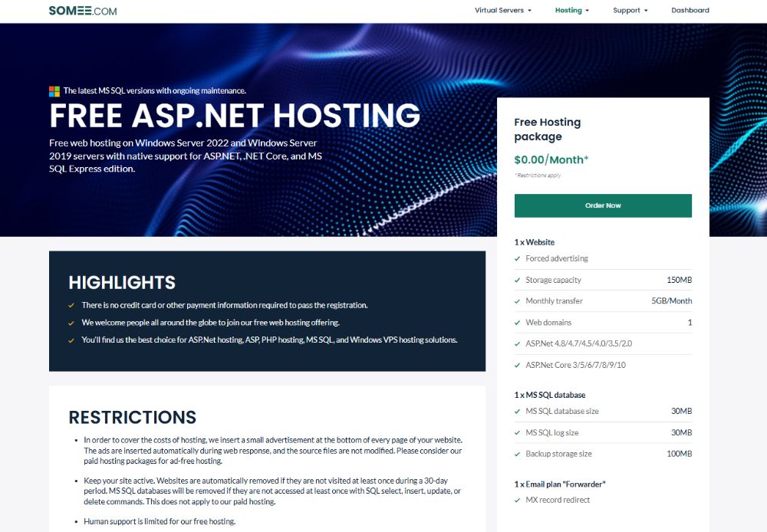Click the Microsoft logo icon in banner
Image resolution: width=767 pixels, height=532 pixels.
[54, 91]
